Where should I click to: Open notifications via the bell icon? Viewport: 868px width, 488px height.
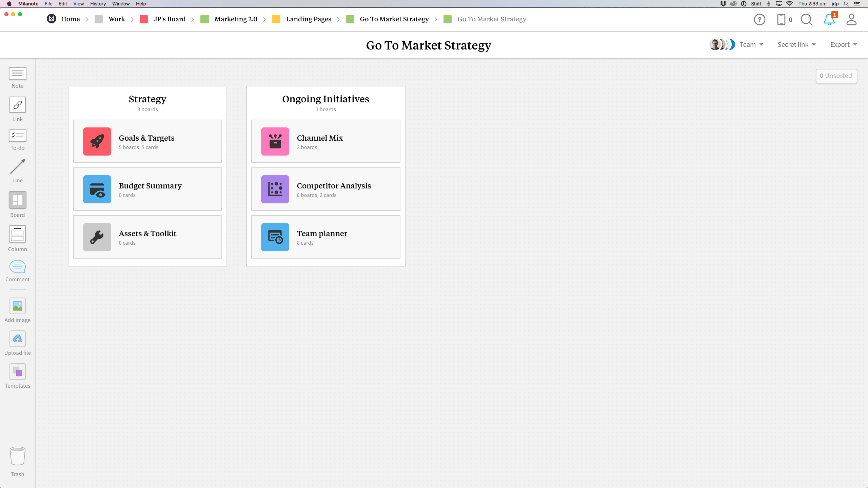click(x=829, y=20)
